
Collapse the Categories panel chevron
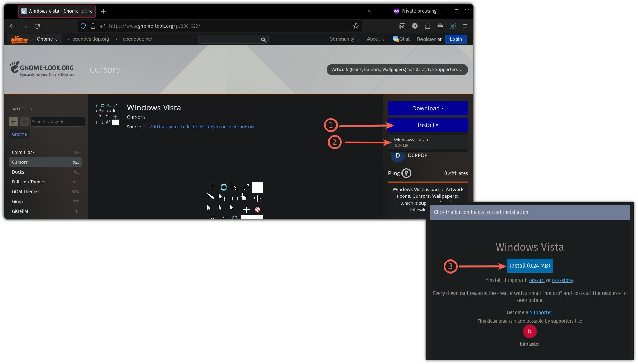(x=80, y=109)
